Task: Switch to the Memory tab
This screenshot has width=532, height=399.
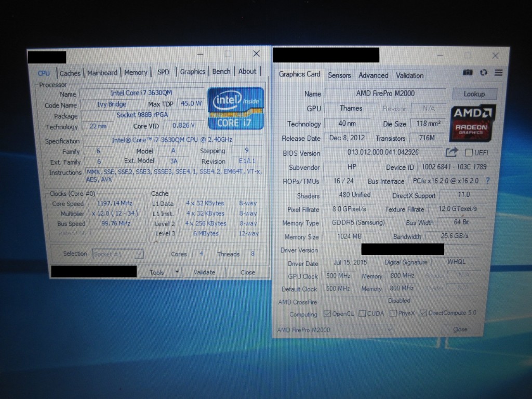Action: click(136, 72)
